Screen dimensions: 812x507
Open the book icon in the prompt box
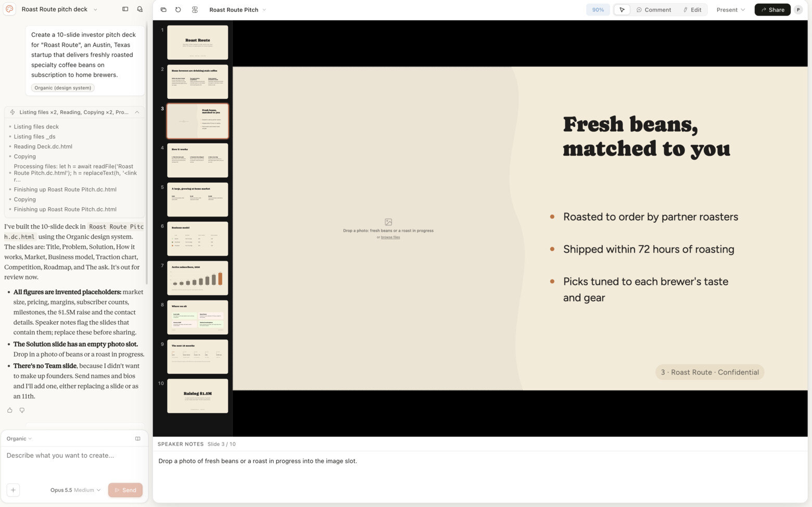137,438
